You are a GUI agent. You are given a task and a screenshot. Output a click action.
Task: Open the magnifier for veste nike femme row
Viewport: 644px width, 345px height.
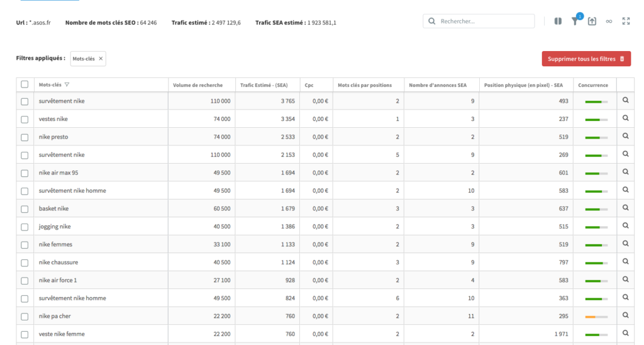(626, 333)
